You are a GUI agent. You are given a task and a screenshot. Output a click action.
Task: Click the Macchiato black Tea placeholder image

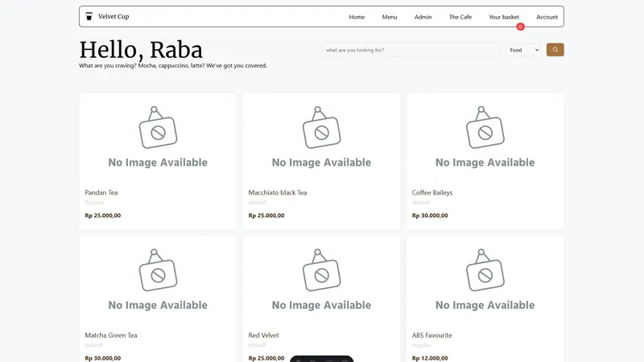(x=321, y=137)
